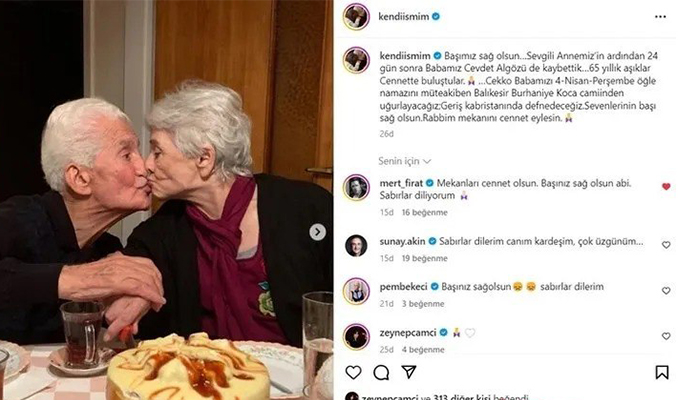Open the three-dot more options menu

[x=658, y=17]
